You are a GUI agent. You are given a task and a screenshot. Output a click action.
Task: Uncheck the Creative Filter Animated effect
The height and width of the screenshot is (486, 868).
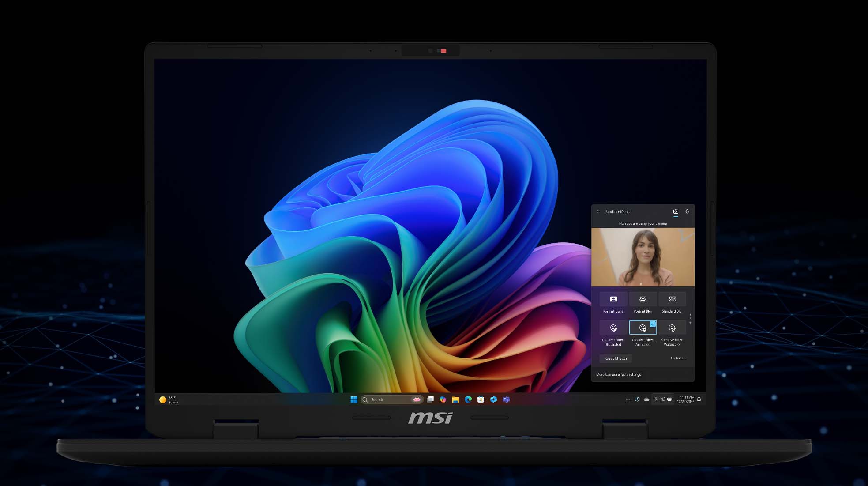[x=643, y=328]
